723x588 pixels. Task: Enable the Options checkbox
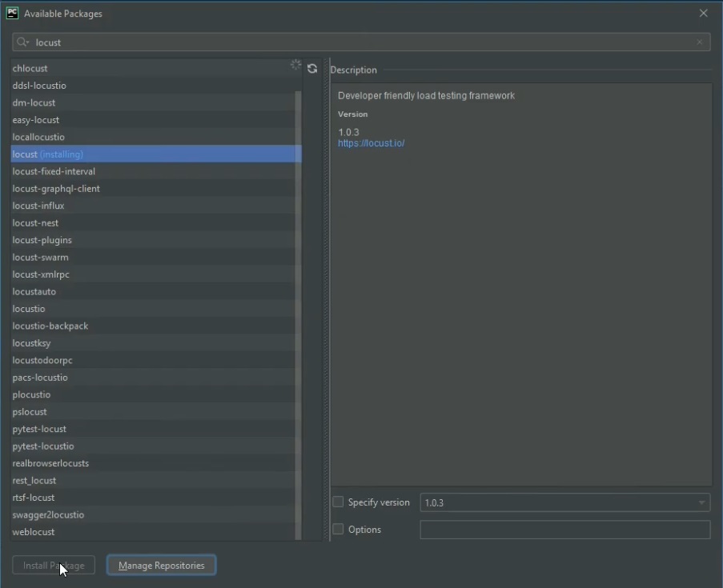338,529
